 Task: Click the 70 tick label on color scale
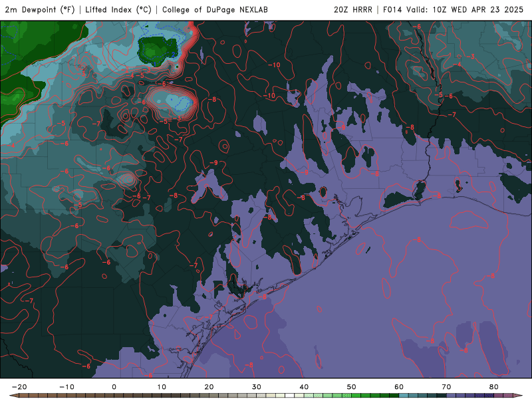(x=446, y=387)
